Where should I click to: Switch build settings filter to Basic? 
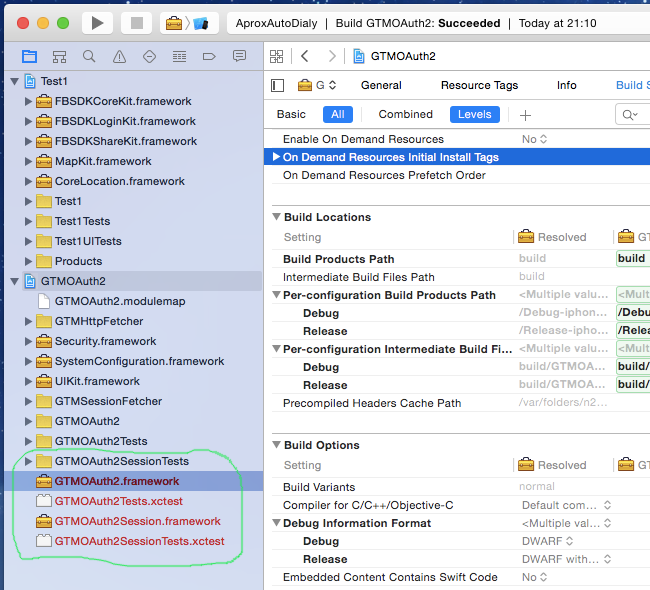click(x=292, y=115)
